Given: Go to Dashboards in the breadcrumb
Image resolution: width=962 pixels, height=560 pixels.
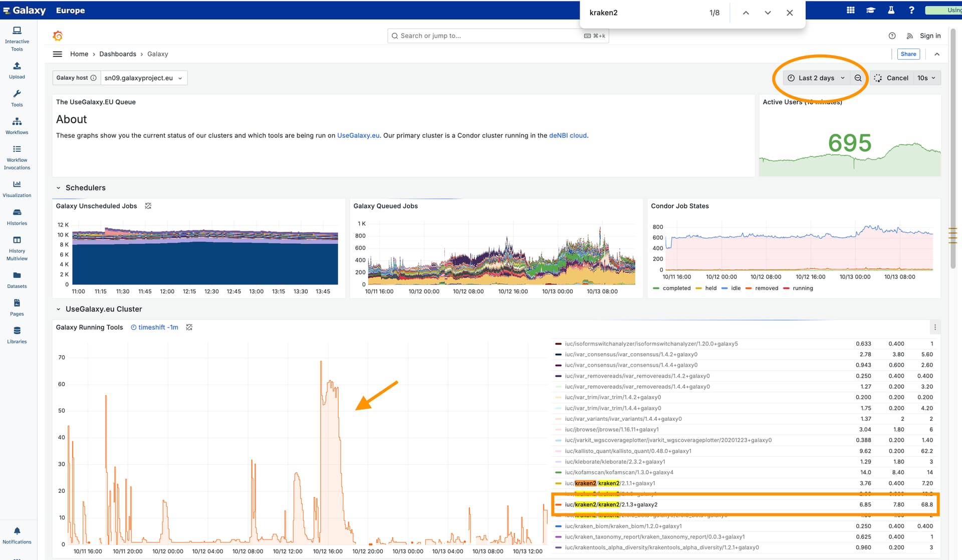Looking at the screenshot, I should click(x=117, y=54).
